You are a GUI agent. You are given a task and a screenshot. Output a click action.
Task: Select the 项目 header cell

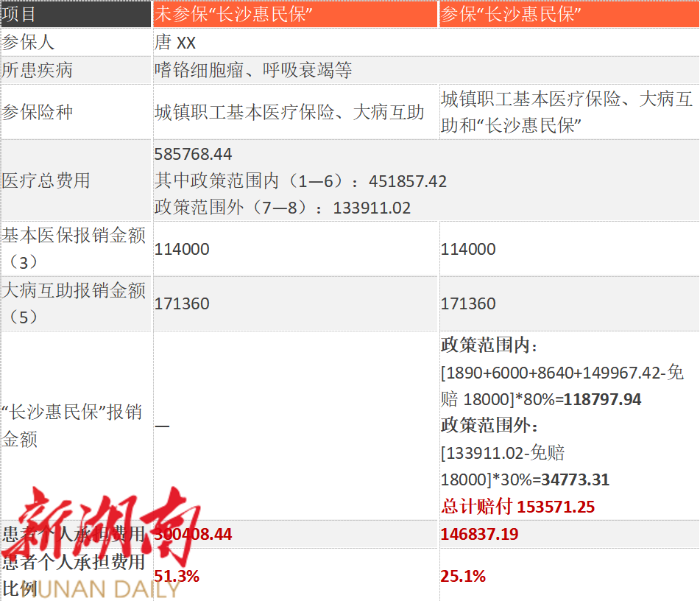[19, 14]
